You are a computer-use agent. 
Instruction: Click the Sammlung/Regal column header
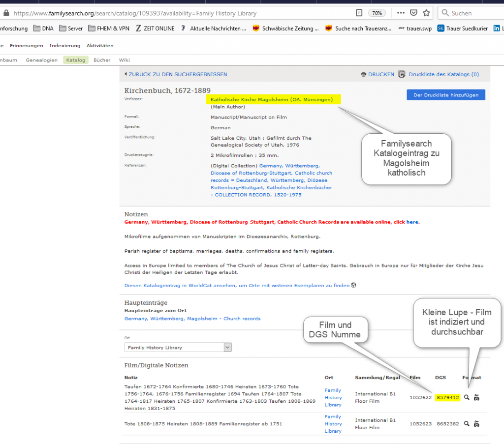(378, 378)
